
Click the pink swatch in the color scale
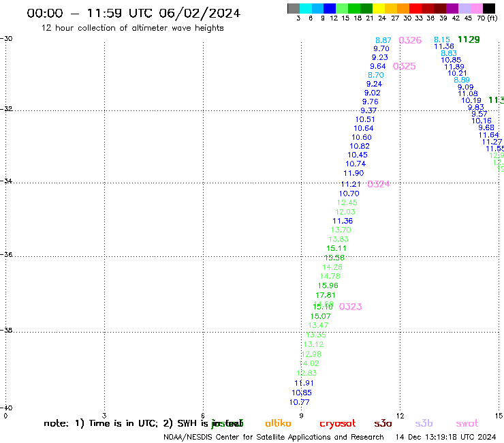476,8
